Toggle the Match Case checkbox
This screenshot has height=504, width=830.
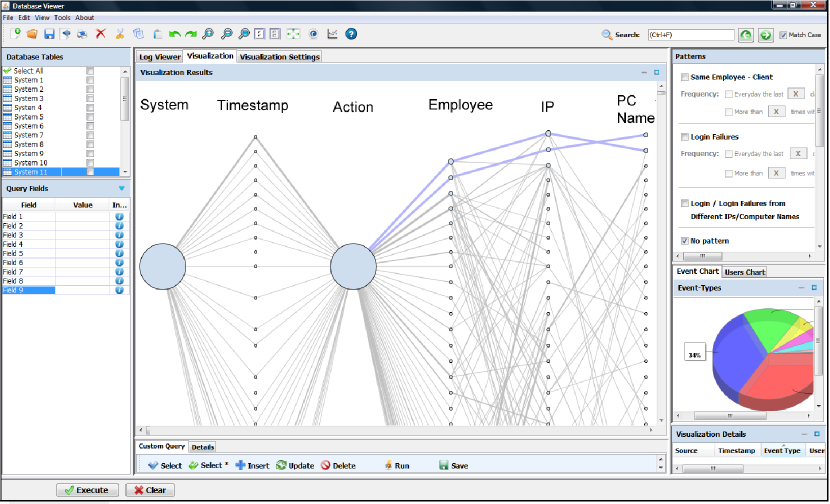[784, 35]
